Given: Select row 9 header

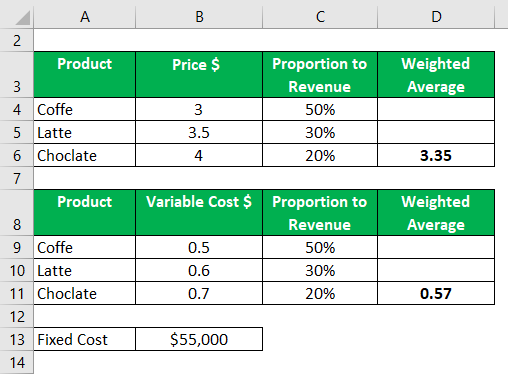Looking at the screenshot, I should click(x=17, y=247).
